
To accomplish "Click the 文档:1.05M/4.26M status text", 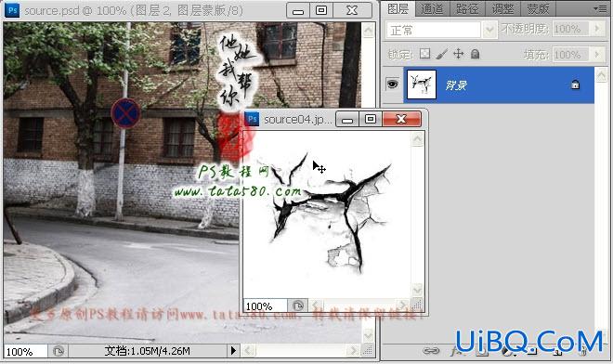I will click(x=147, y=351).
